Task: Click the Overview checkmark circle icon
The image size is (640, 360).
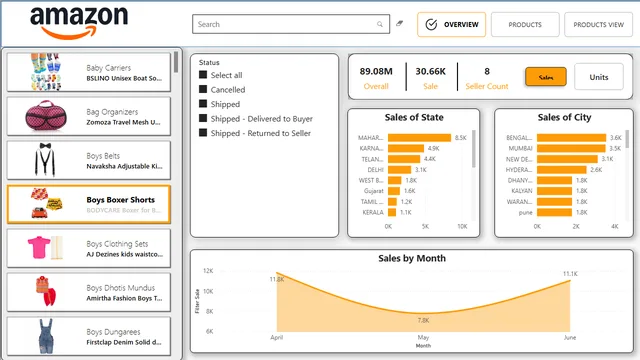Action: [x=431, y=24]
